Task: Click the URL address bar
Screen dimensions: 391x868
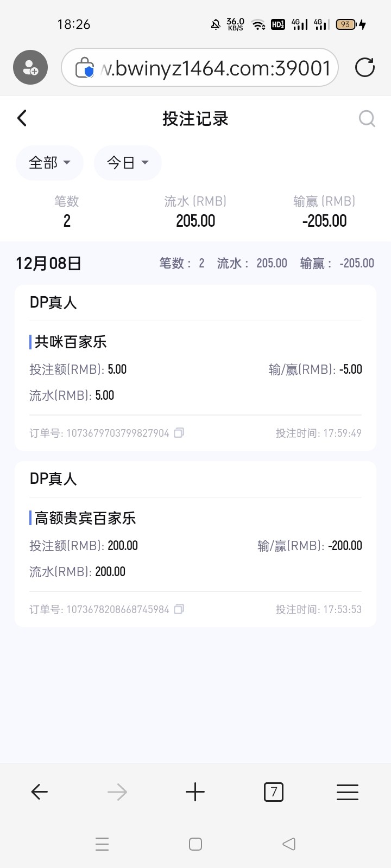Action: (x=217, y=68)
